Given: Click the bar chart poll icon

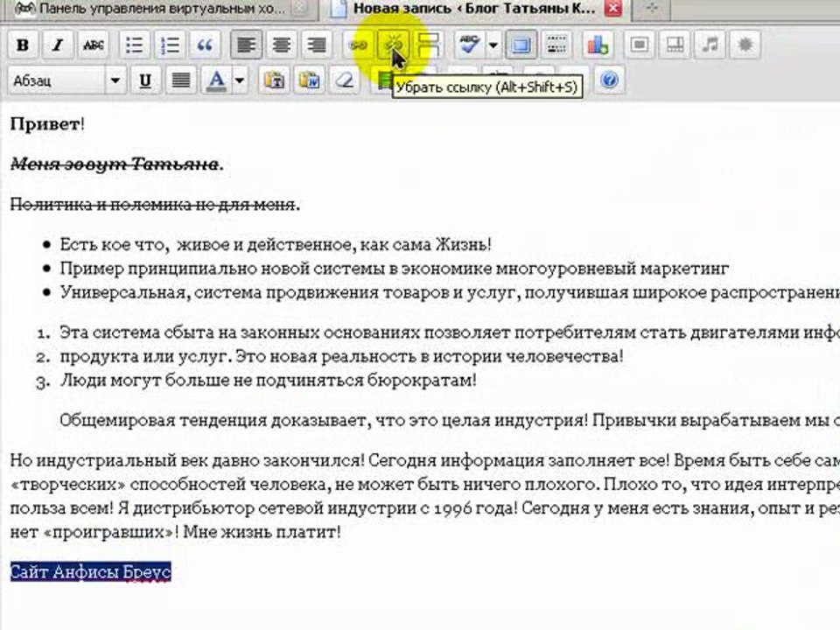Looking at the screenshot, I should click(598, 45).
